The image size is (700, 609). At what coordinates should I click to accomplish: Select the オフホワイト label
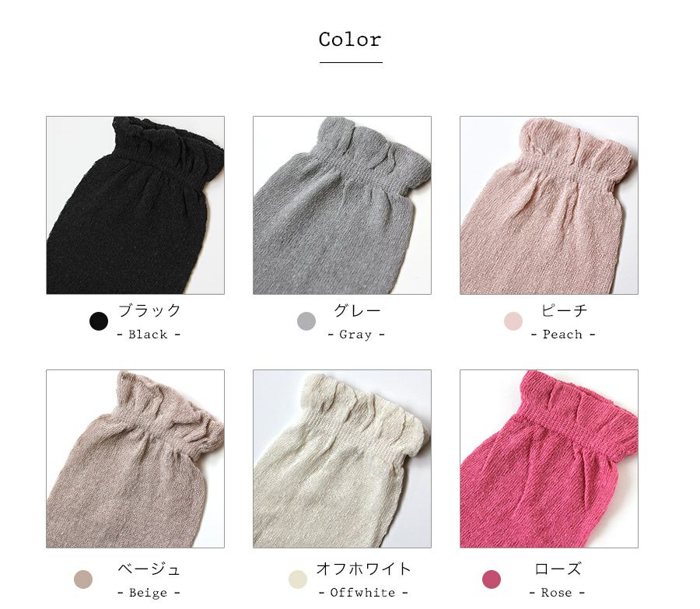pyautogui.click(x=363, y=569)
